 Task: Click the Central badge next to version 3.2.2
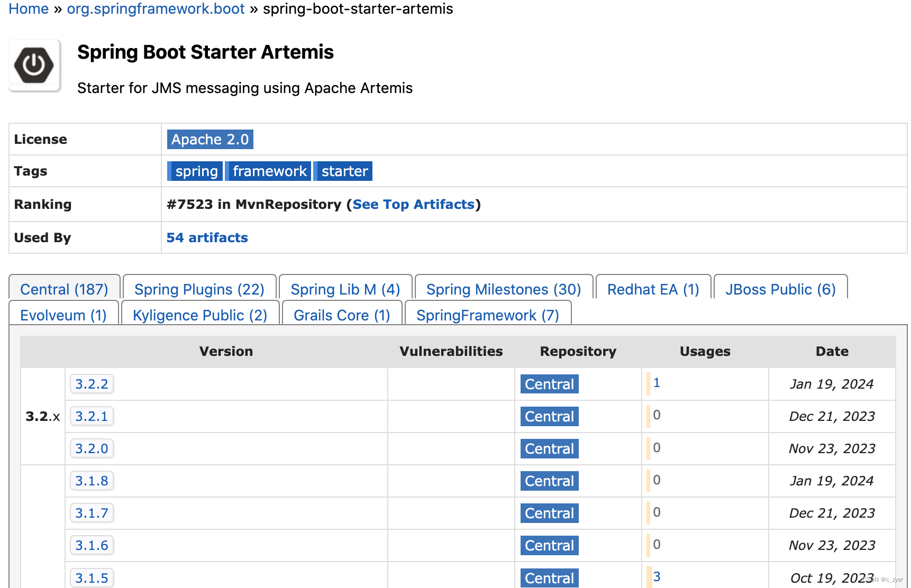[x=549, y=384]
